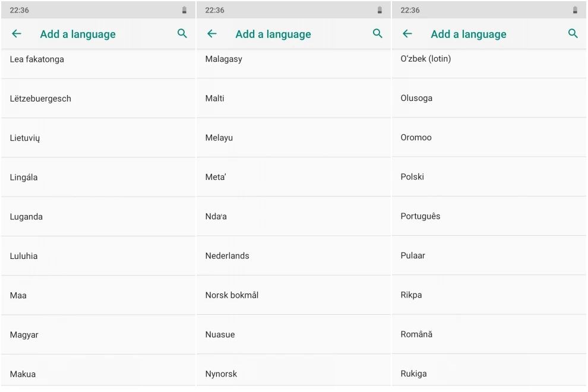Choose Malti from the list
Viewport: 588px width, 392px height.
293,98
